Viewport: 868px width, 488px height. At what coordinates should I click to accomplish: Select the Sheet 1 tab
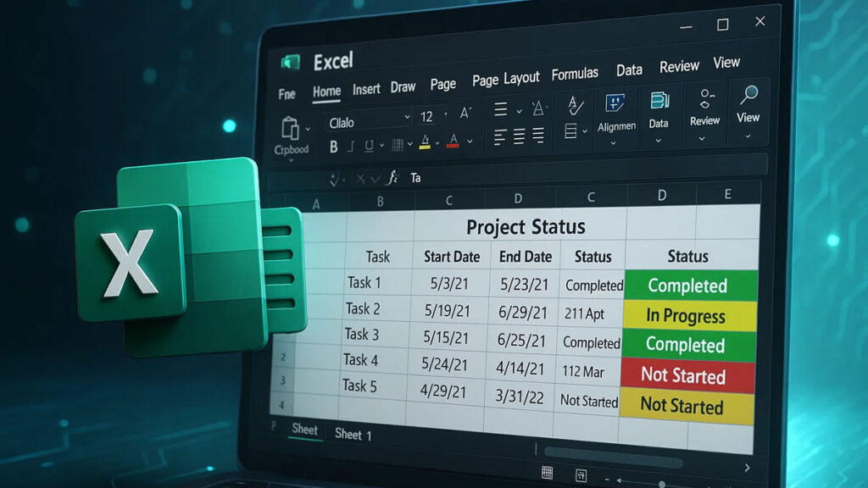(x=353, y=435)
